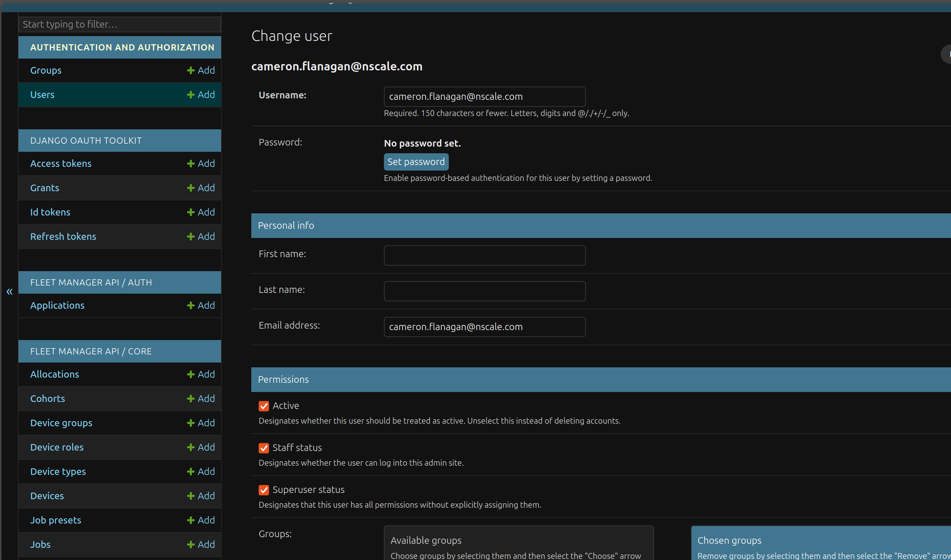Open Refresh tokens list in sidebar
The height and width of the screenshot is (560, 951).
[x=63, y=236]
